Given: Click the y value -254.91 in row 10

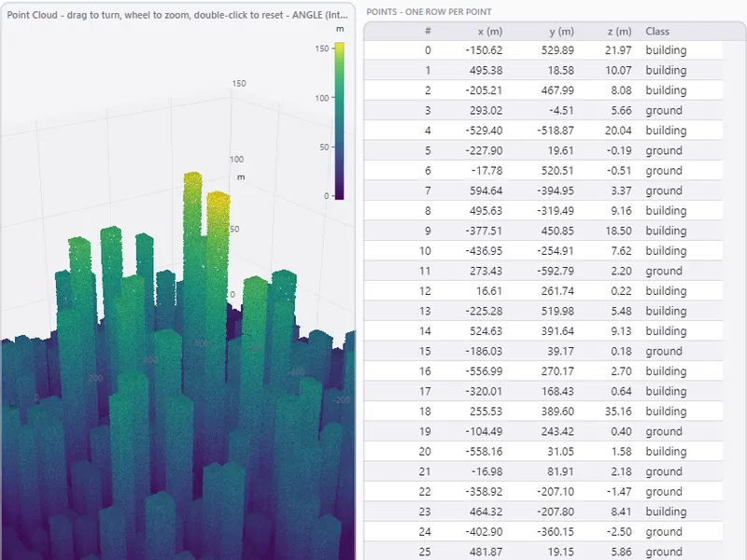Looking at the screenshot, I should pyautogui.click(x=556, y=251).
